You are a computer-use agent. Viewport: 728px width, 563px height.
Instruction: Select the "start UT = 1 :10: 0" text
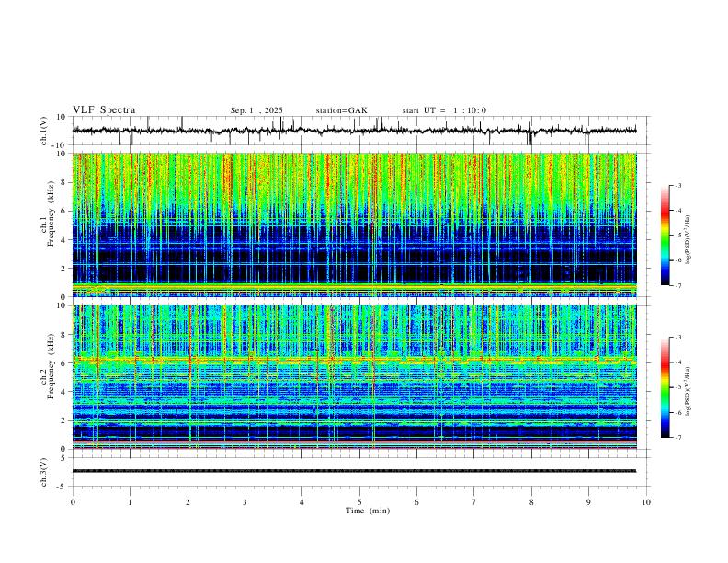pyautogui.click(x=444, y=110)
